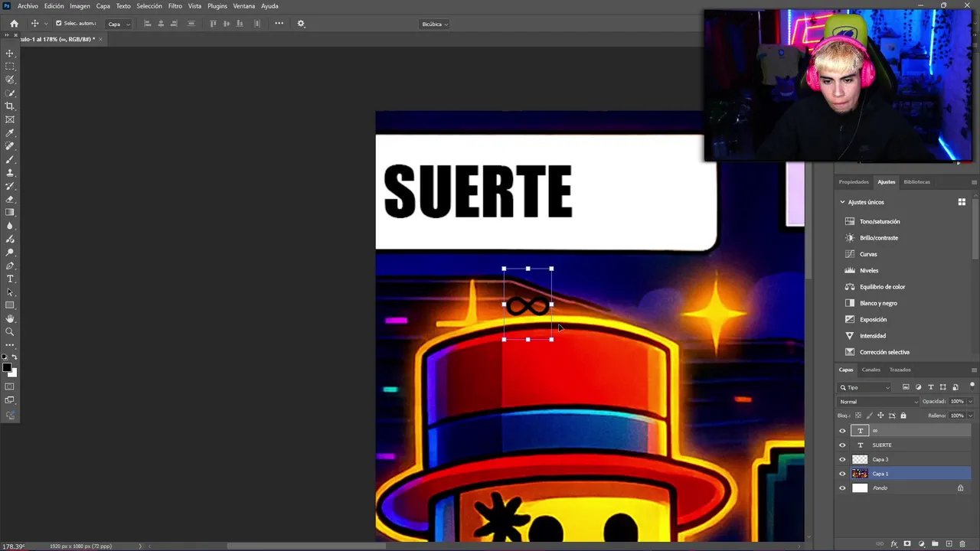Add a layer mask icon
The image size is (980, 551).
[x=907, y=544]
